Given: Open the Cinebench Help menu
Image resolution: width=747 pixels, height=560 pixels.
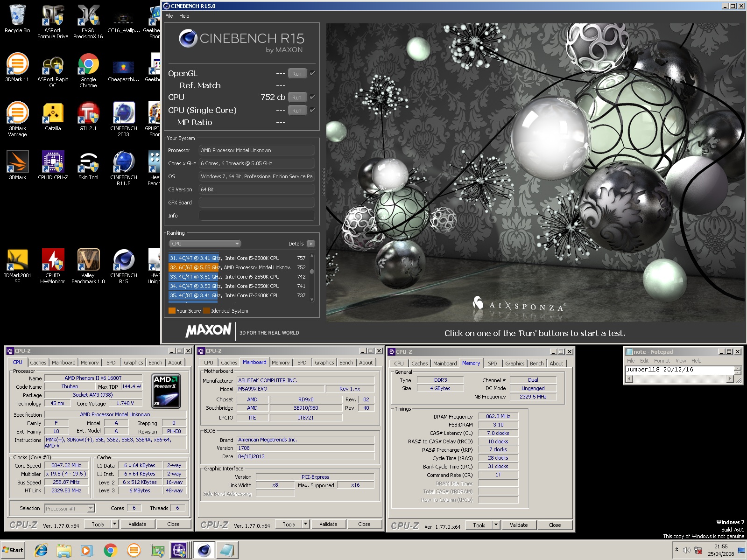Looking at the screenshot, I should 184,16.
